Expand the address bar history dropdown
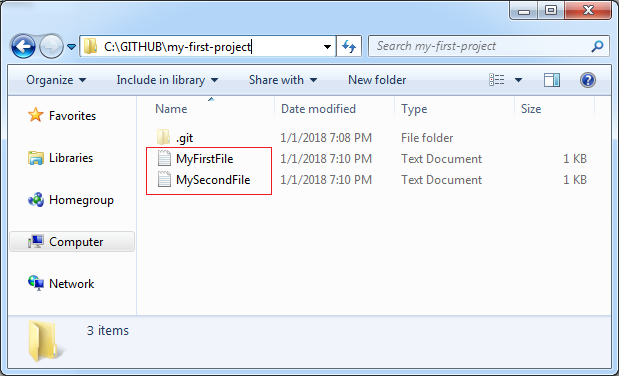The height and width of the screenshot is (376, 619). pos(327,47)
